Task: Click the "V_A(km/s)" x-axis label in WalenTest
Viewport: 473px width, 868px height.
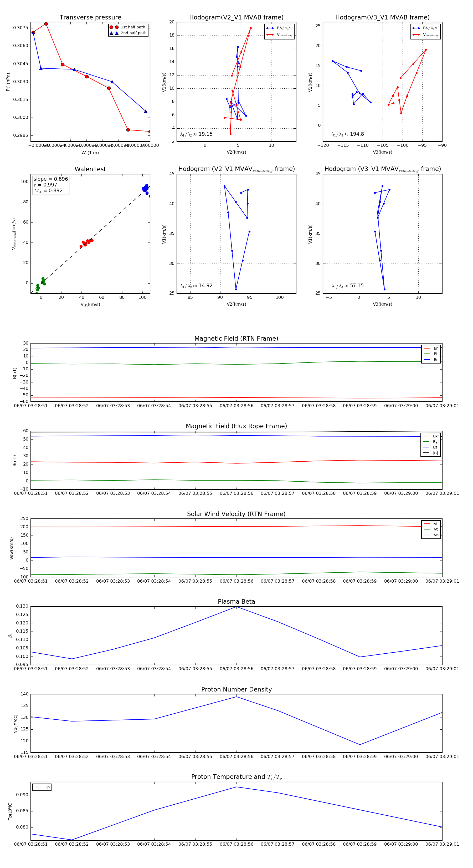Action: tap(90, 305)
